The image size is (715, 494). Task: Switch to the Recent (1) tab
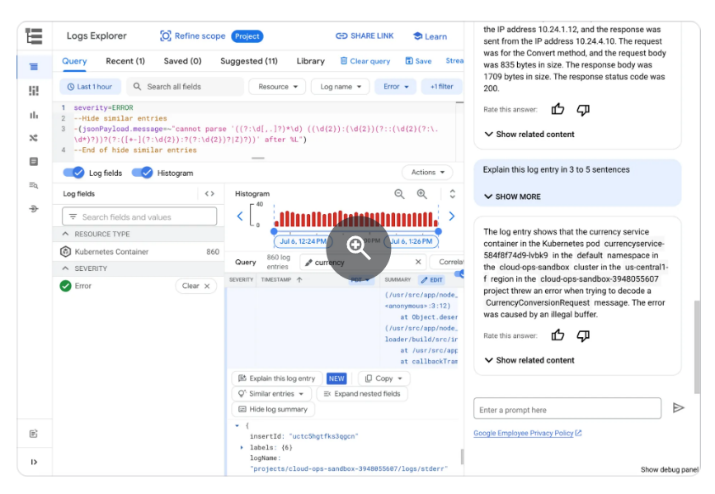[x=125, y=61]
